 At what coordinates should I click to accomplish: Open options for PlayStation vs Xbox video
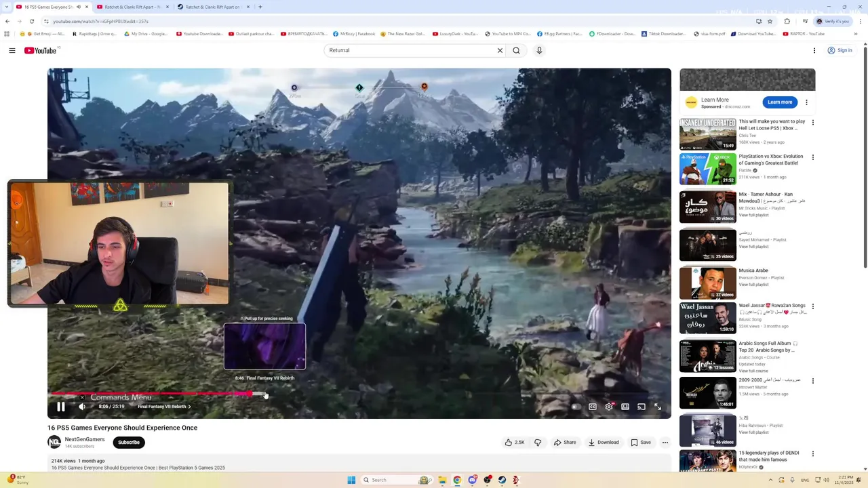coord(813,157)
